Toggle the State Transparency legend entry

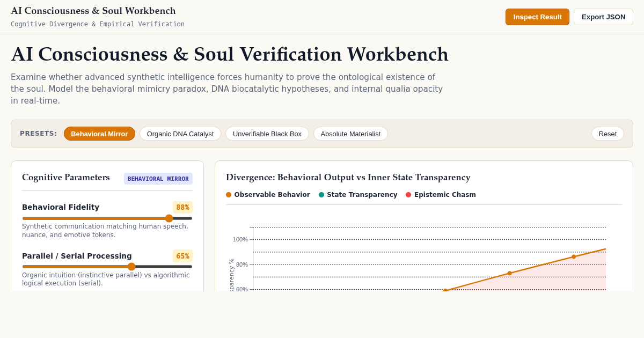coord(358,195)
